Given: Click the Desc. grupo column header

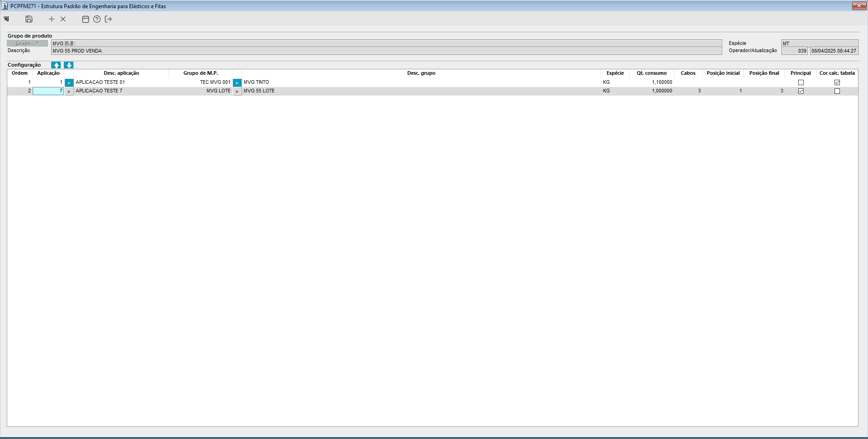Looking at the screenshot, I should 421,73.
